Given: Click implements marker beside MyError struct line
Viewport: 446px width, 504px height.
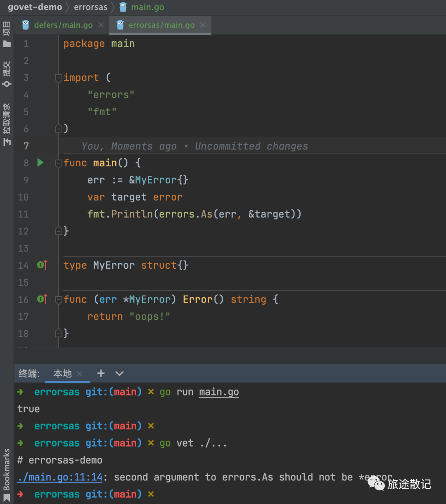Looking at the screenshot, I should point(42,265).
